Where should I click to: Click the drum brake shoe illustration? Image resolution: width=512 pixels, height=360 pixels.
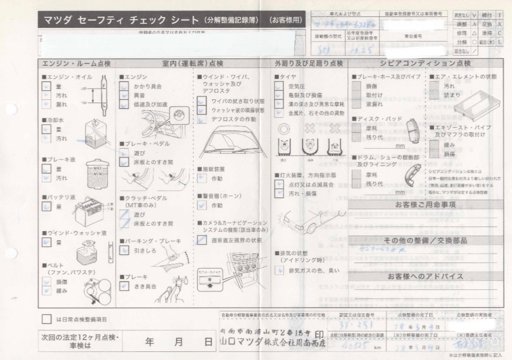pos(413,174)
